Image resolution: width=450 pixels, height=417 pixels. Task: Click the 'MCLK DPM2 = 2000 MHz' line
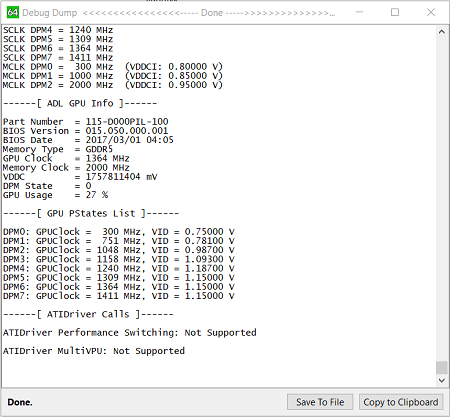click(x=113, y=85)
